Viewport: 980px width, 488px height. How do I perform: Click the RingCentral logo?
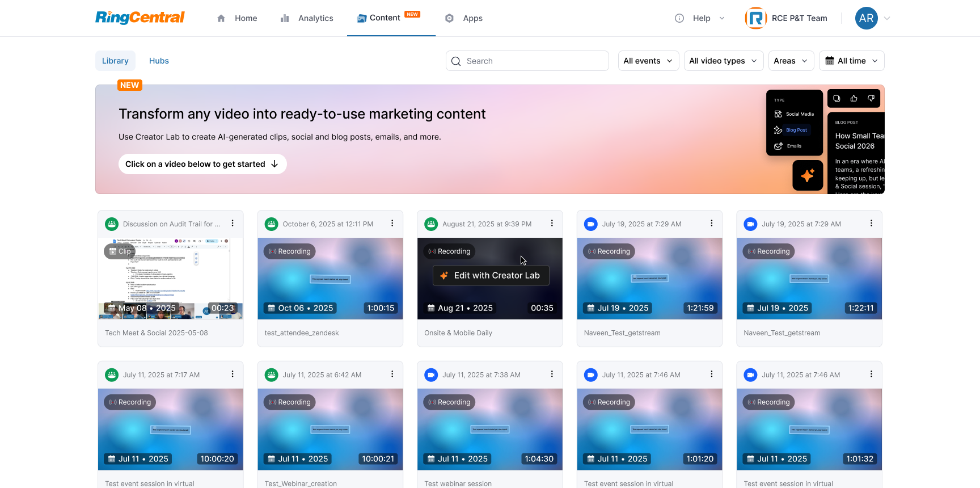coord(140,18)
